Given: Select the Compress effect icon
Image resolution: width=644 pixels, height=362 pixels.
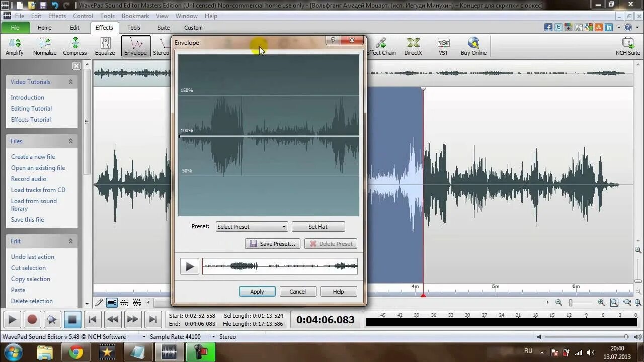Looking at the screenshot, I should pos(75,46).
